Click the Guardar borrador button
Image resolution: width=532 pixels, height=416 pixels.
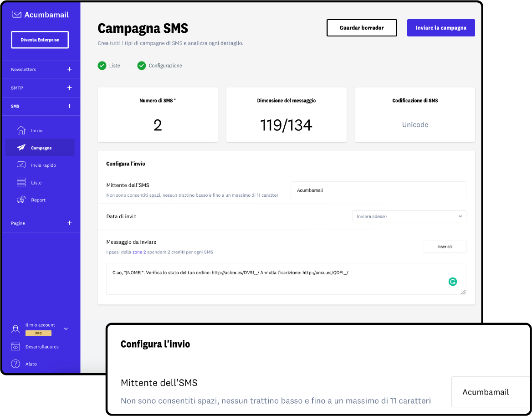(362, 28)
